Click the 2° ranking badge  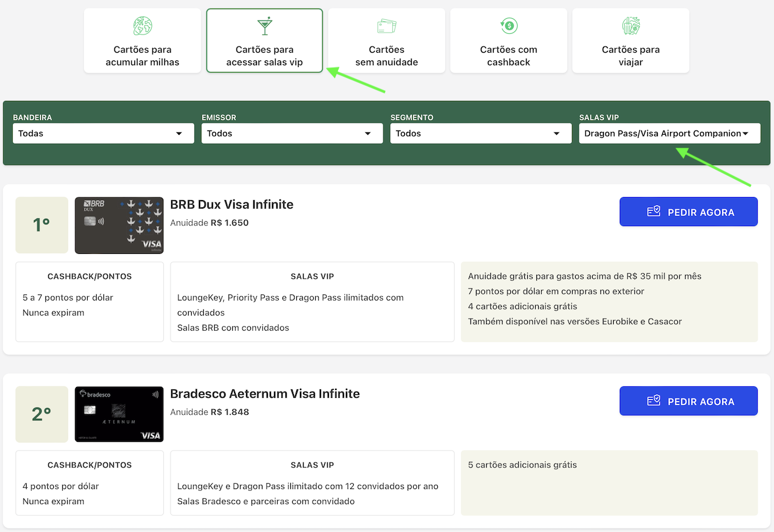[42, 414]
